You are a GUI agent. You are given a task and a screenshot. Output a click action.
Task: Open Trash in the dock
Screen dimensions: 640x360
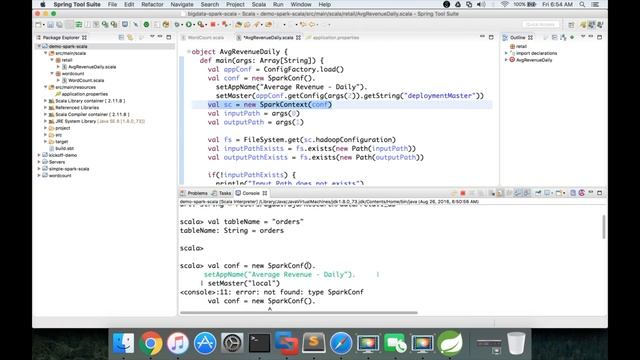[516, 343]
